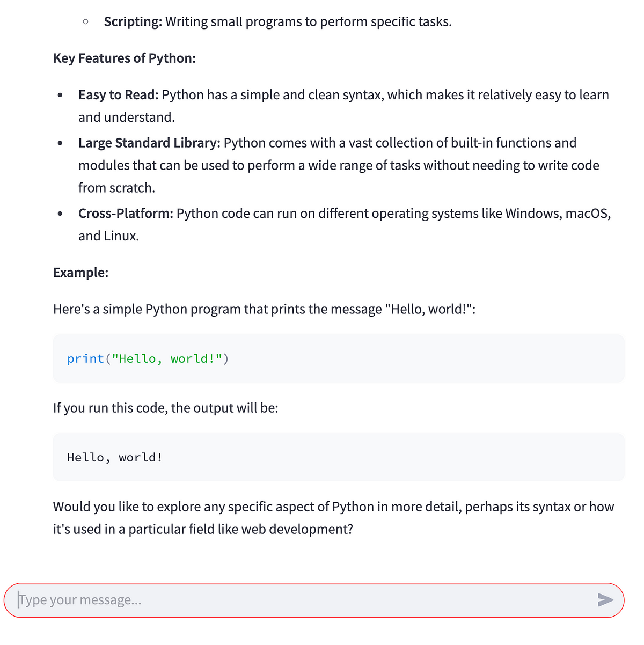The height and width of the screenshot is (645, 644).
Task: Click the "Would you like to explore" question
Action: (333, 507)
